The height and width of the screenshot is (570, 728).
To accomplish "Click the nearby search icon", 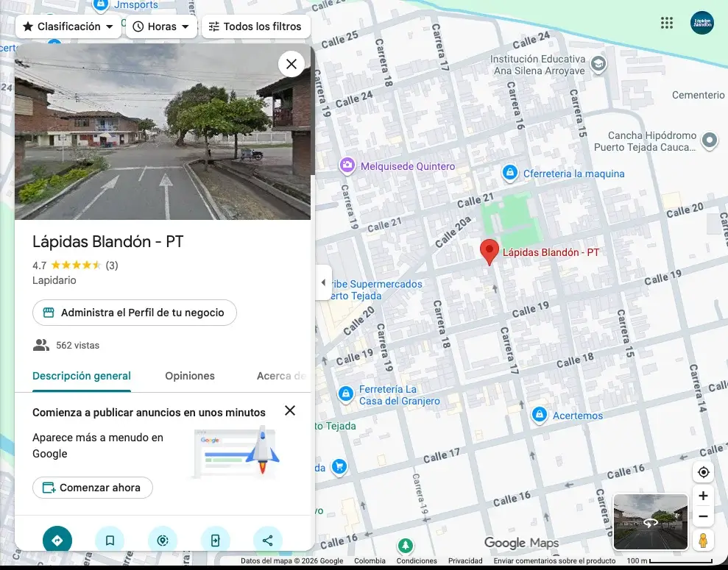I will [163, 540].
